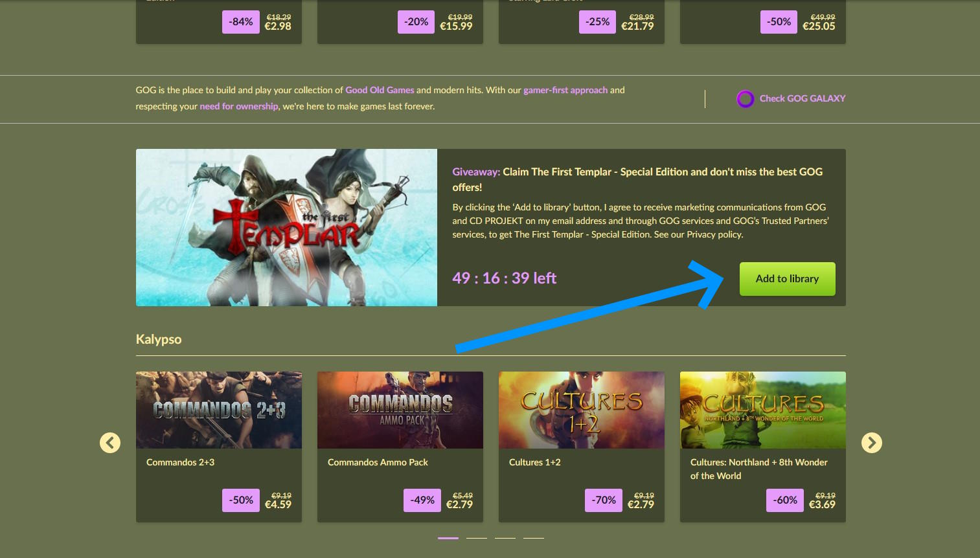
Task: Open the Good Old Games link
Action: [380, 90]
